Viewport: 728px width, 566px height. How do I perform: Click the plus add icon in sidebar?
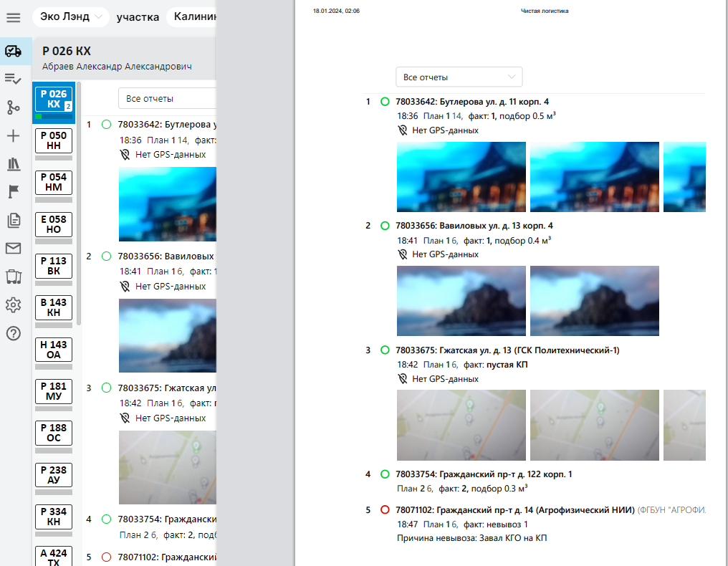coord(13,136)
